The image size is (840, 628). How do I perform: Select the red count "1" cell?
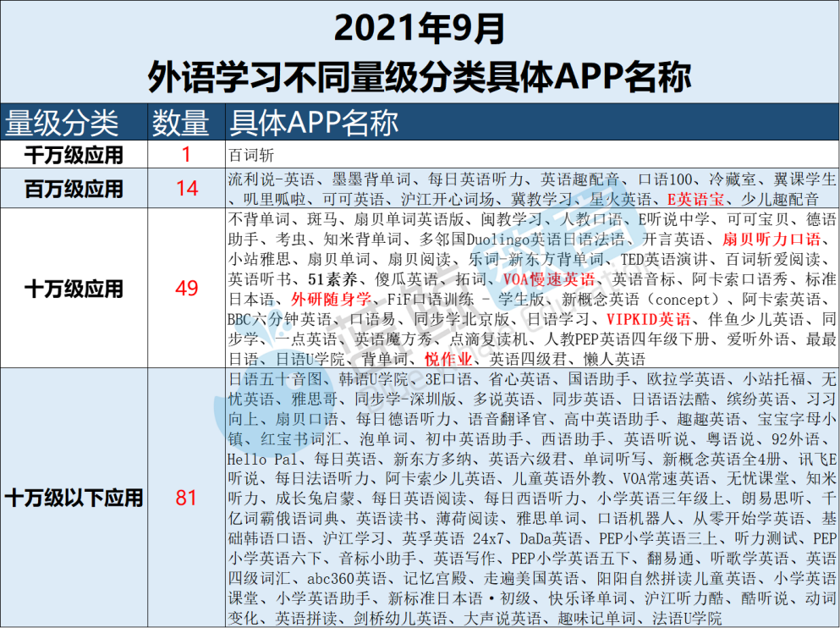[186, 155]
